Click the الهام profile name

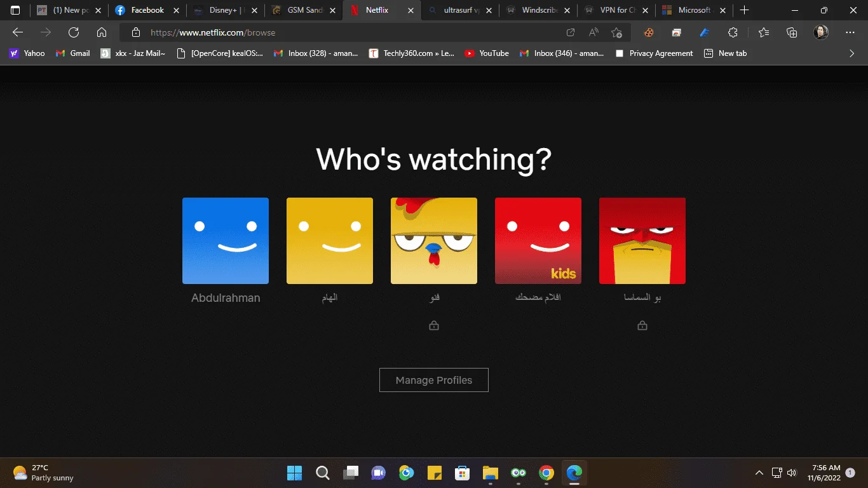(x=330, y=297)
